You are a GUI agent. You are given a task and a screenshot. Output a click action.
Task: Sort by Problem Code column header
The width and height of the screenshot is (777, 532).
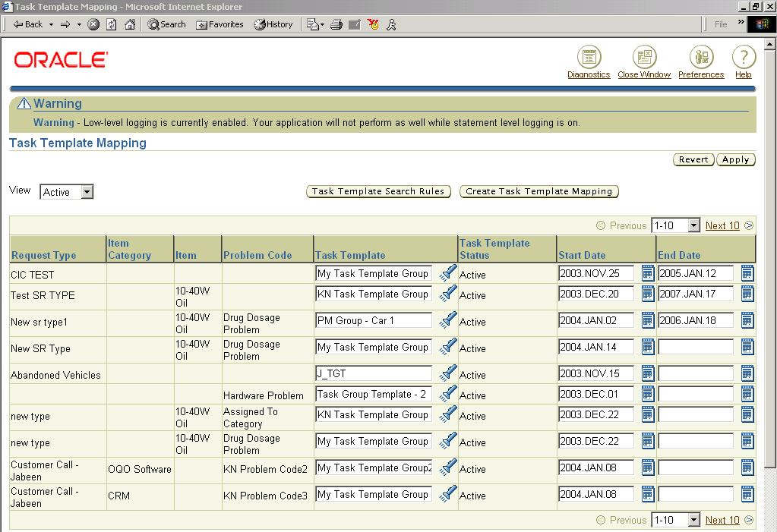coord(257,255)
